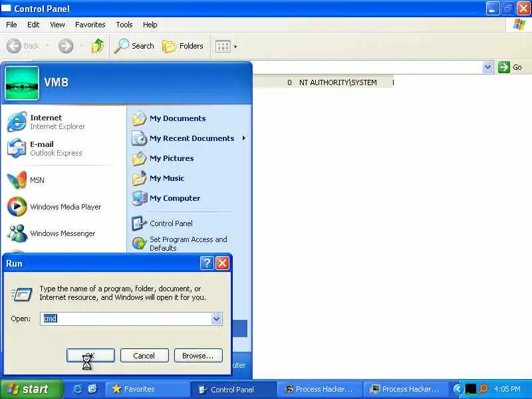
Task: Open the Tools menu
Action: point(124,25)
